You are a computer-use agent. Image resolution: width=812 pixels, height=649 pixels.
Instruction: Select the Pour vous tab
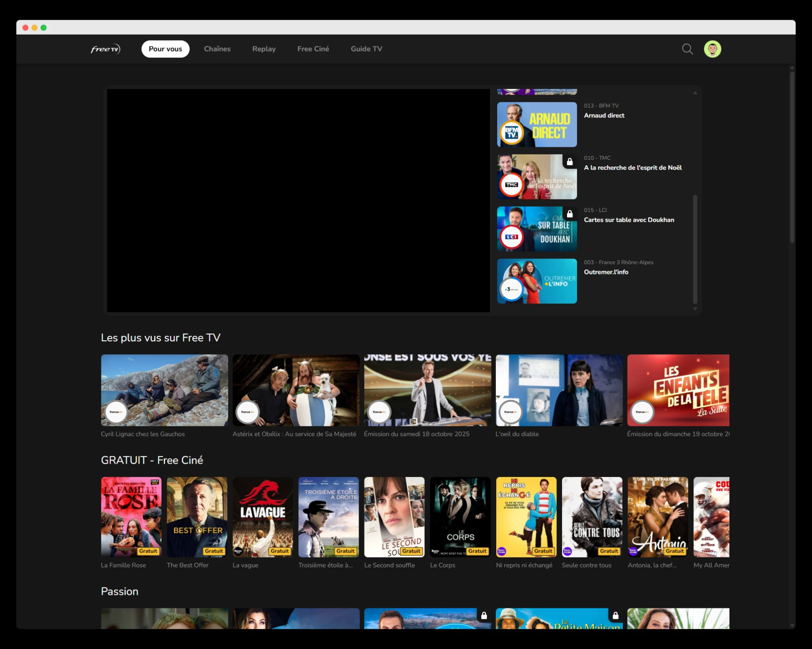pos(165,49)
